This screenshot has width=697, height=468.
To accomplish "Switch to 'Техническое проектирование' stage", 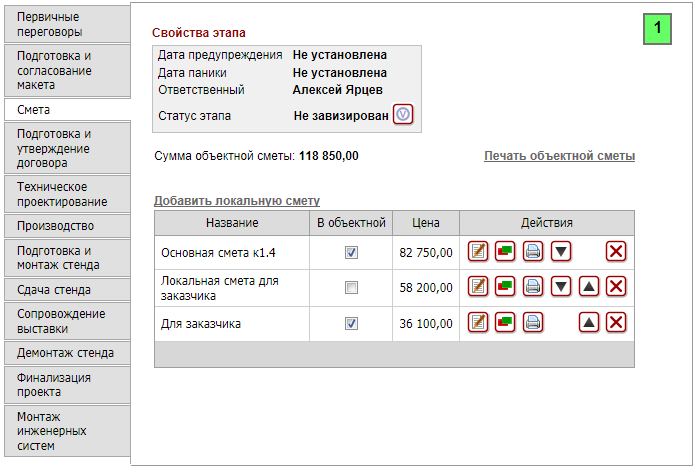I will pyautogui.click(x=65, y=194).
